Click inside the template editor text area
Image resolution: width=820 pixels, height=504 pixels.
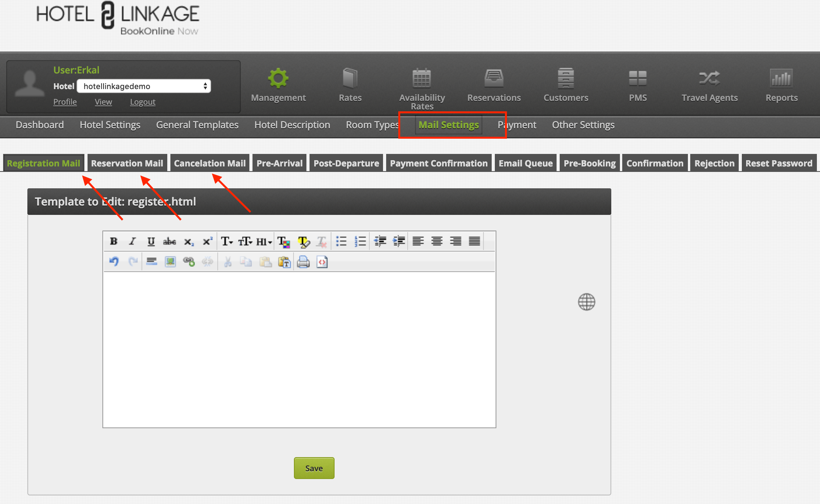coord(299,349)
